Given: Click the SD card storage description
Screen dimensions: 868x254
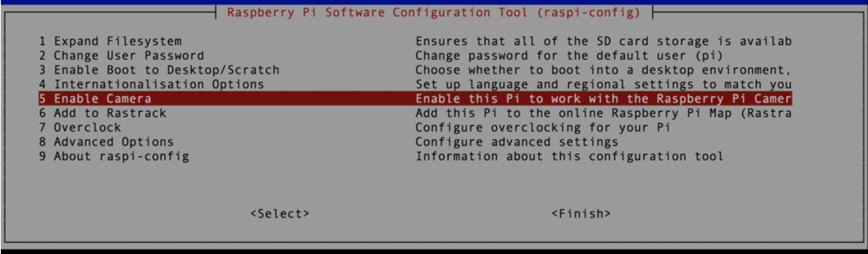Looking at the screenshot, I should pyautogui.click(x=604, y=41).
